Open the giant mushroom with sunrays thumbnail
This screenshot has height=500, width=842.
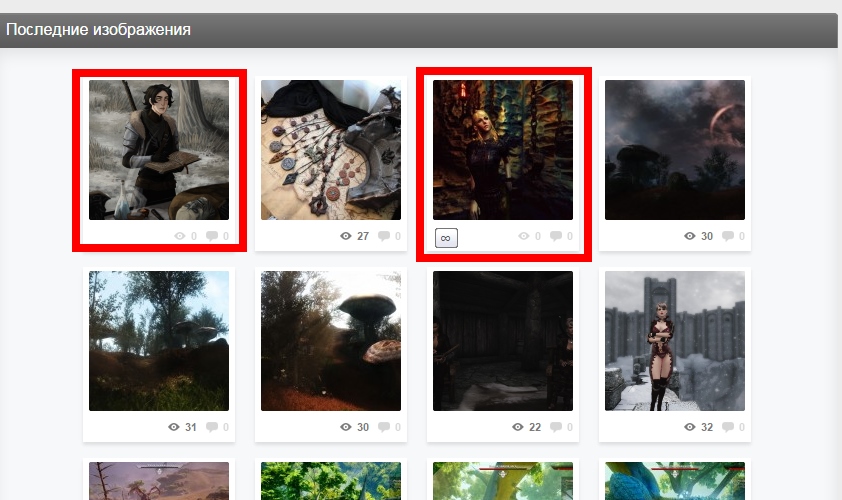point(331,341)
